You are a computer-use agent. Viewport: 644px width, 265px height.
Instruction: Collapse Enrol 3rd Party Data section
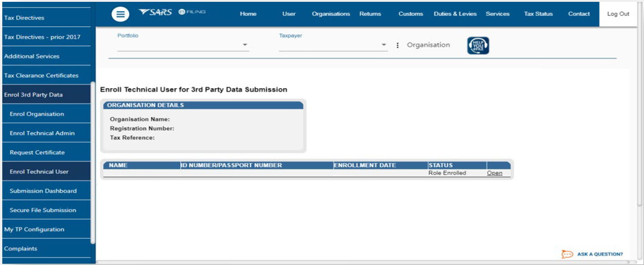coord(46,95)
